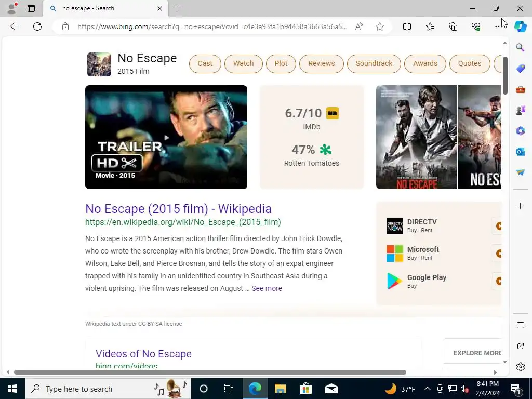Open tab actions menu
Image resolution: width=532 pixels, height=399 pixels.
(31, 8)
